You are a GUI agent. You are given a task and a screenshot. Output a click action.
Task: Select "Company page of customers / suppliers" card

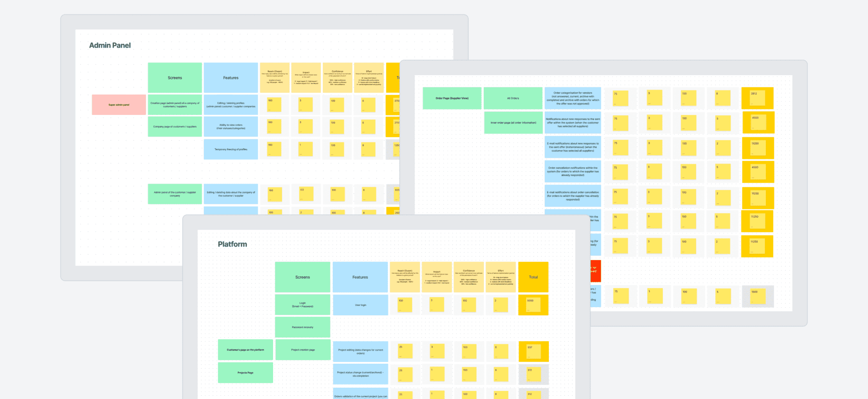175,127
